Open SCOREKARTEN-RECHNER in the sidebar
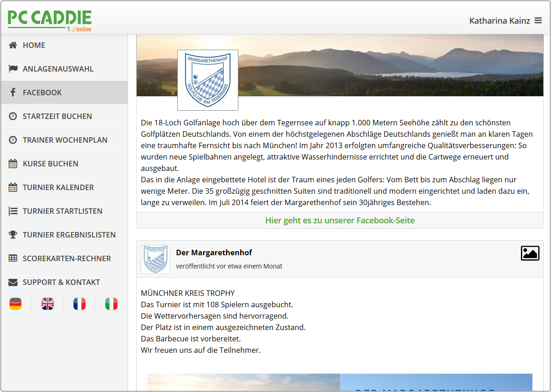 [x=64, y=258]
